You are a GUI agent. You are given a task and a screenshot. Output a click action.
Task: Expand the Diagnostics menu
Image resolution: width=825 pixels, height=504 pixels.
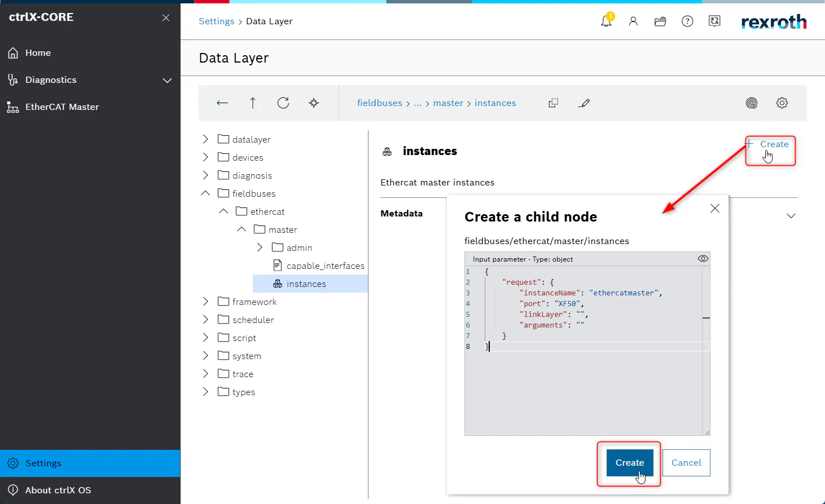point(168,80)
